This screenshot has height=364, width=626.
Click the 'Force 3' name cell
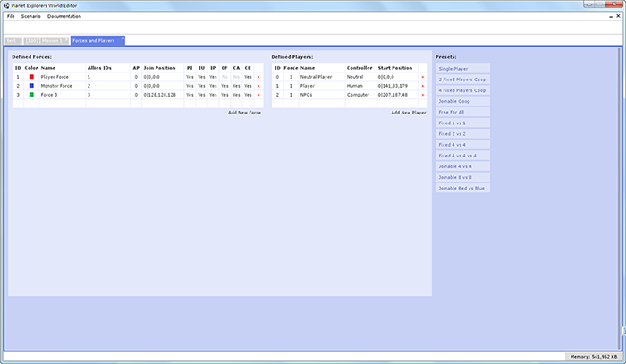tap(63, 95)
